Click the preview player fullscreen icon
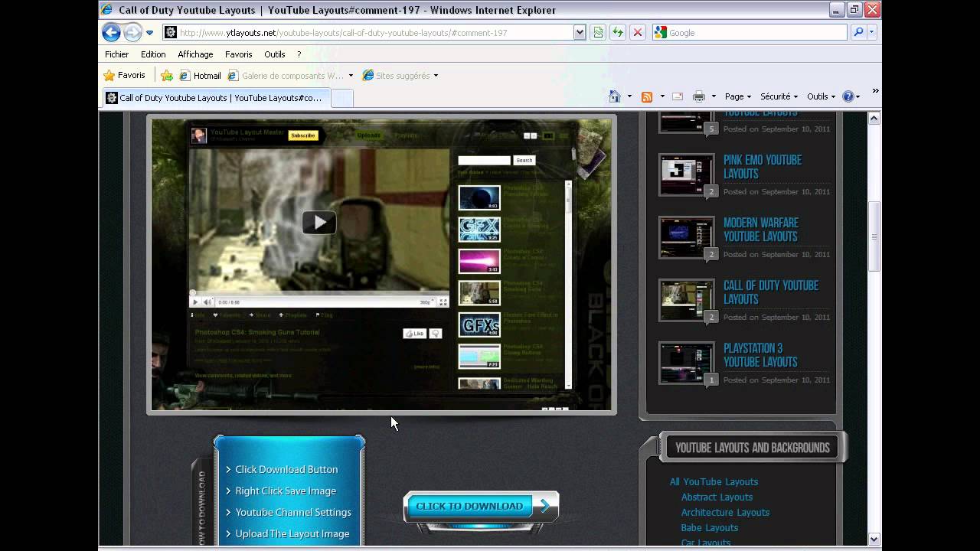The width and height of the screenshot is (980, 551). tap(443, 302)
